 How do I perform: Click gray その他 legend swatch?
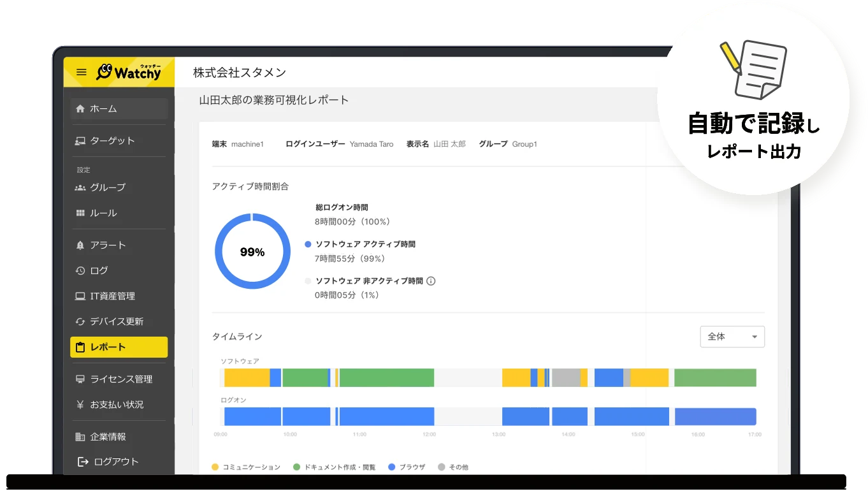pos(442,467)
